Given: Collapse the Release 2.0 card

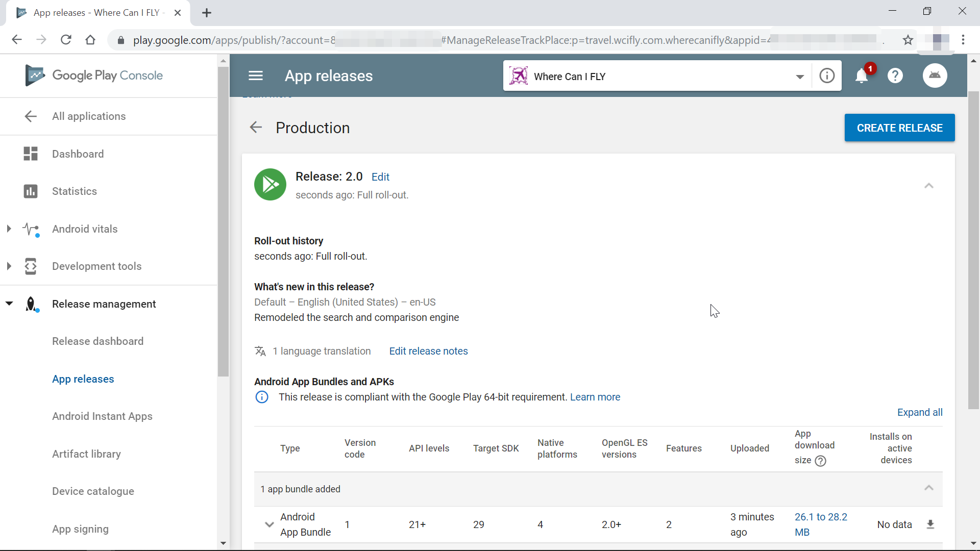Looking at the screenshot, I should point(929,186).
